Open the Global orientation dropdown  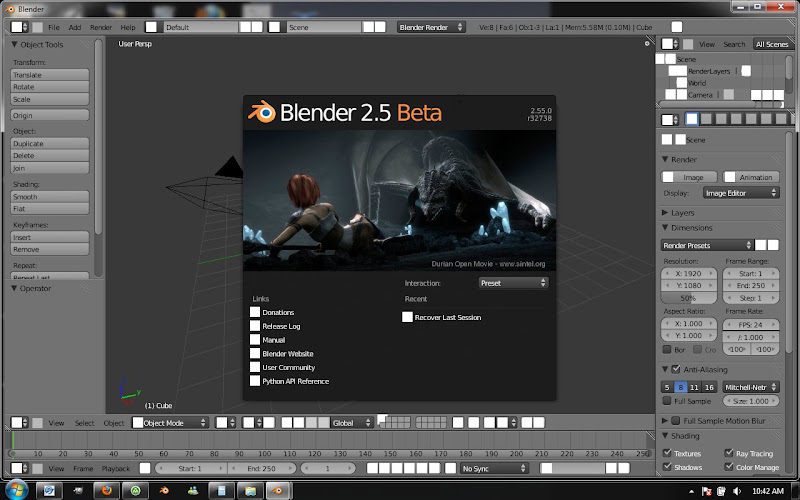[352, 422]
